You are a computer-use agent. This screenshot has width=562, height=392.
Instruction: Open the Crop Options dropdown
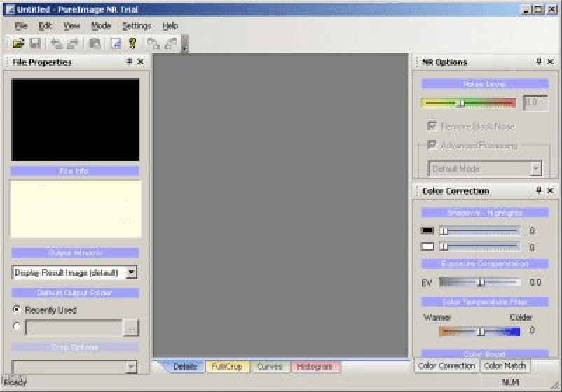(x=131, y=367)
